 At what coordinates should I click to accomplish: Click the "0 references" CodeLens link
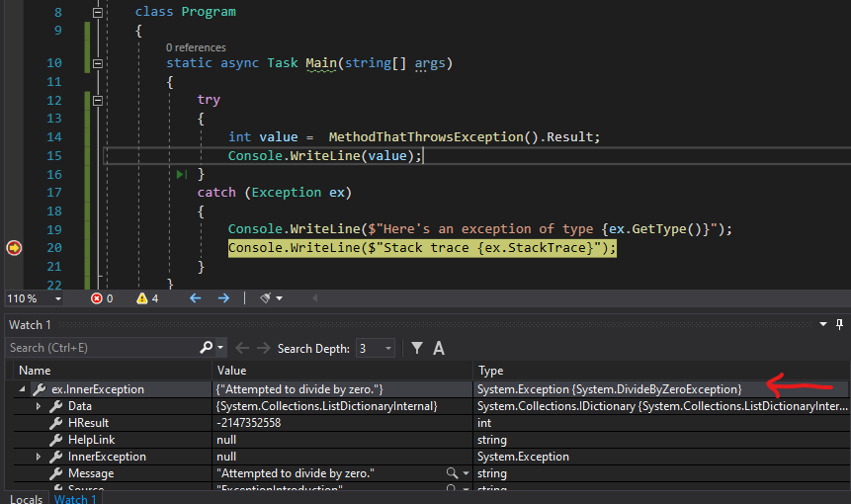(196, 47)
